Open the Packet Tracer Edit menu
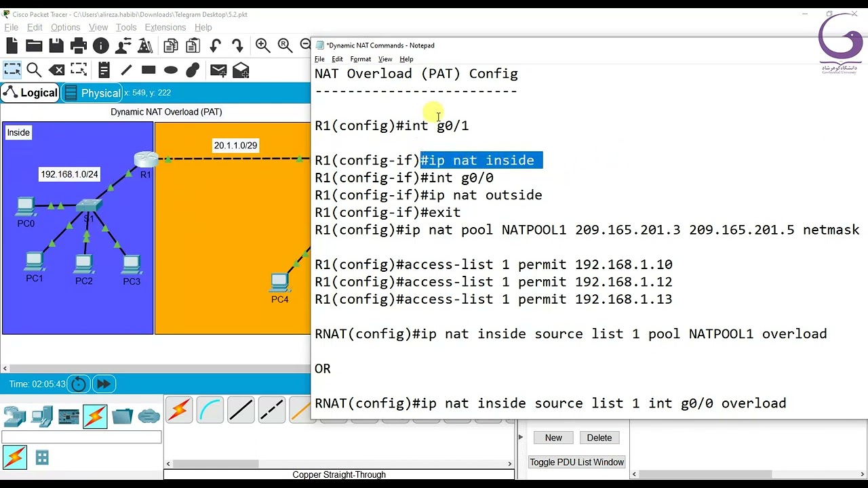Screen dimensions: 868x488 pos(35,27)
